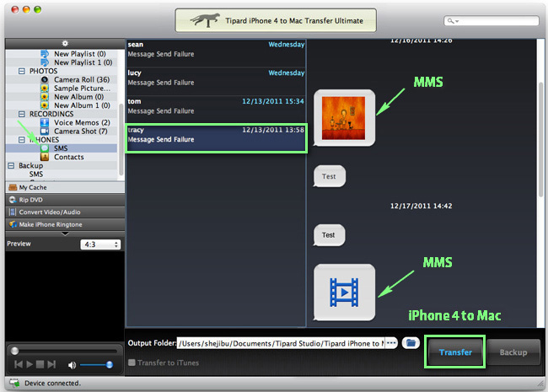The image size is (548, 392).
Task: Start preview with the play control
Action: 30,365
